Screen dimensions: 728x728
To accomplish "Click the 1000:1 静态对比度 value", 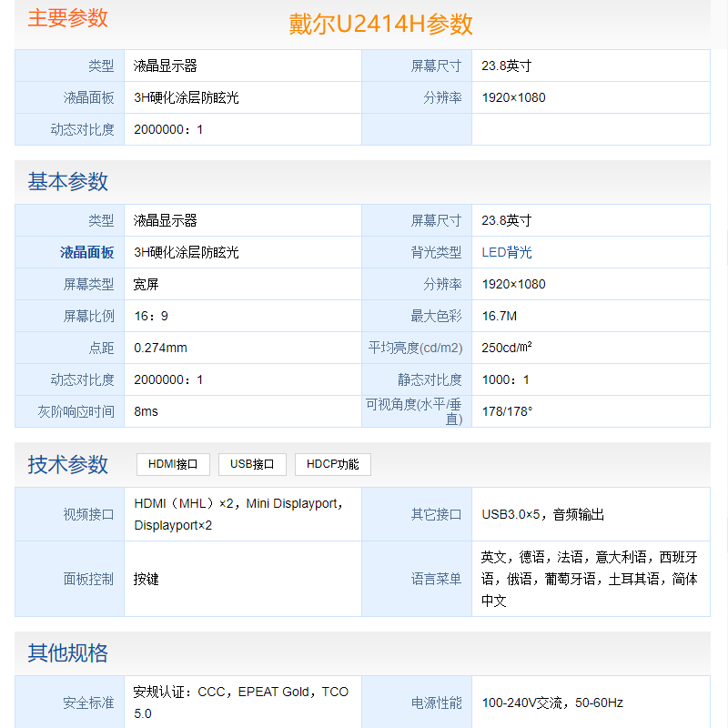I will click(x=506, y=379).
